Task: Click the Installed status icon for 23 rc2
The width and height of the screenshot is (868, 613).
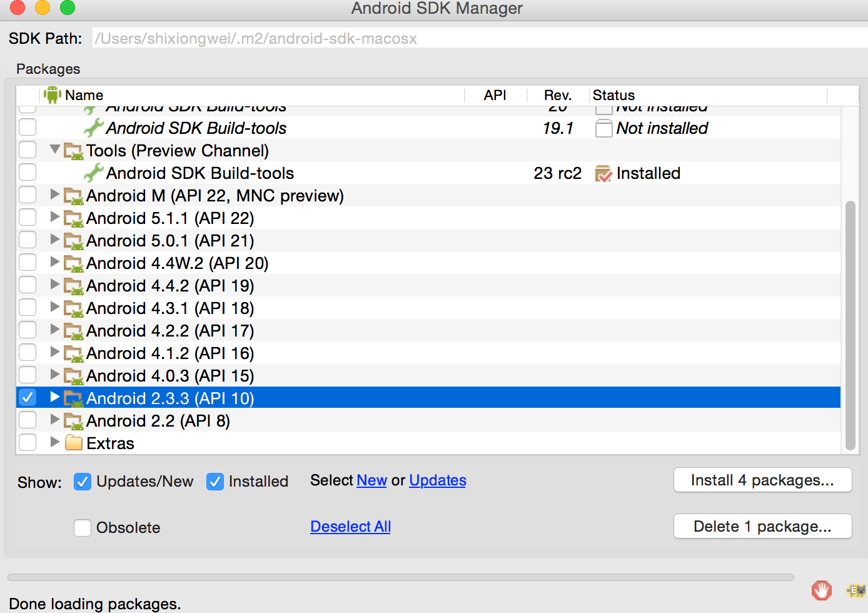Action: [x=603, y=173]
